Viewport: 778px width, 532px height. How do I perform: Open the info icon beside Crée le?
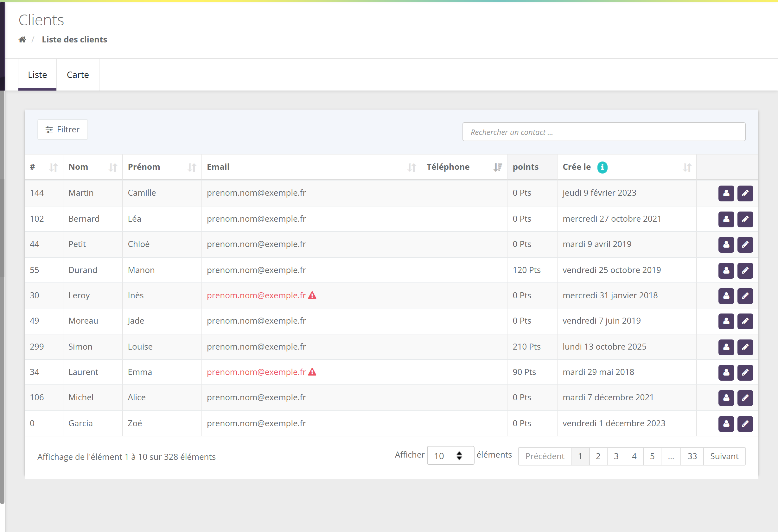coord(602,167)
